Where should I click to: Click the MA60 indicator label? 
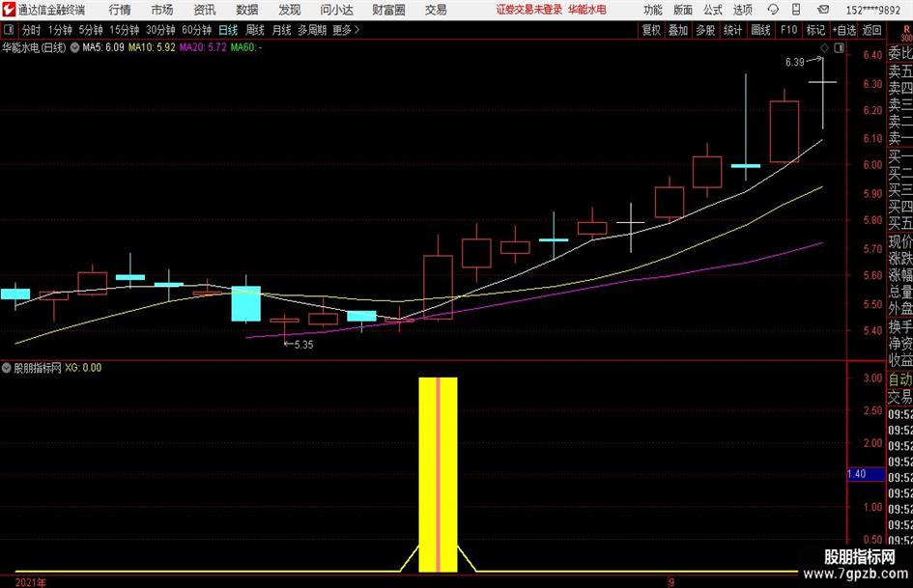click(245, 47)
